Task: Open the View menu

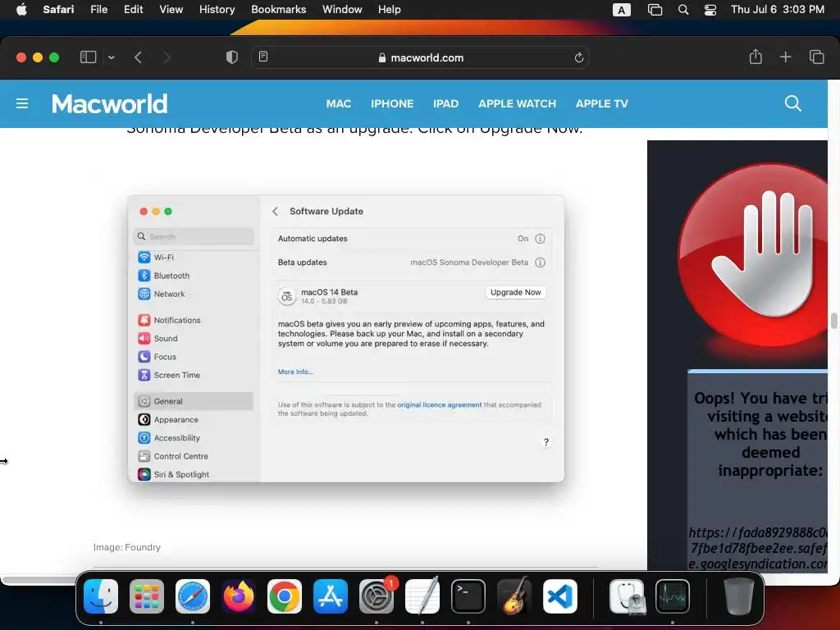Action: pyautogui.click(x=171, y=10)
